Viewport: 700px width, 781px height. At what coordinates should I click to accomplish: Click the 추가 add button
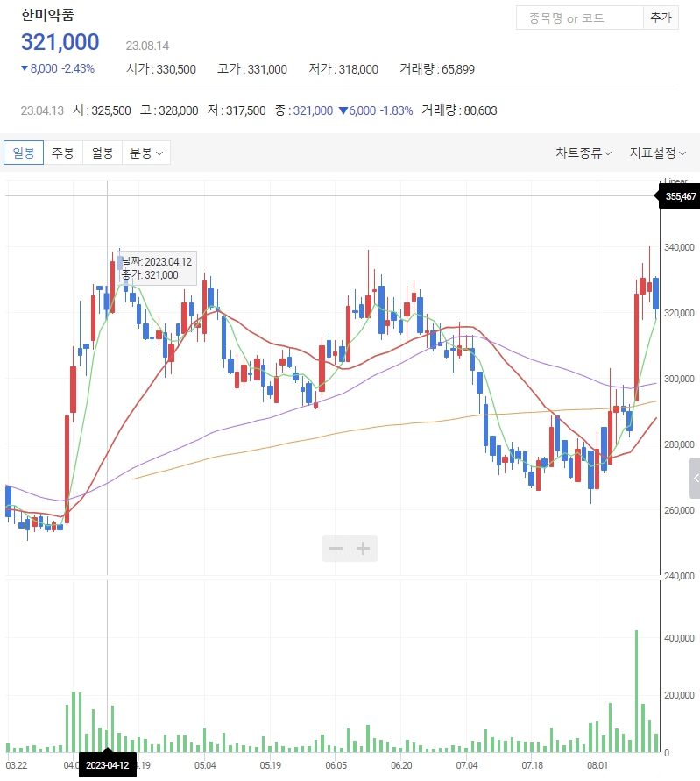661,18
